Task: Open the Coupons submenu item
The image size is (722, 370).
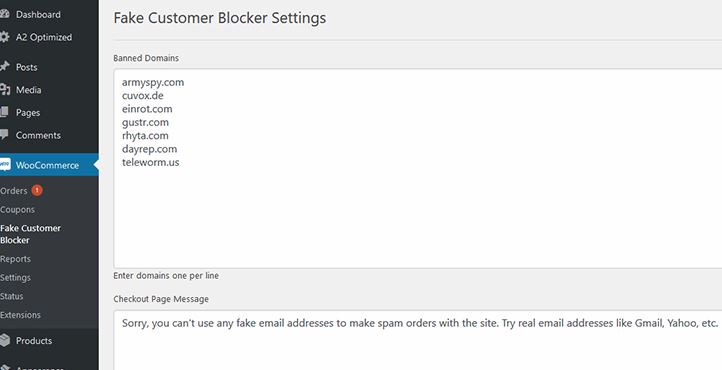Action: pyautogui.click(x=17, y=209)
